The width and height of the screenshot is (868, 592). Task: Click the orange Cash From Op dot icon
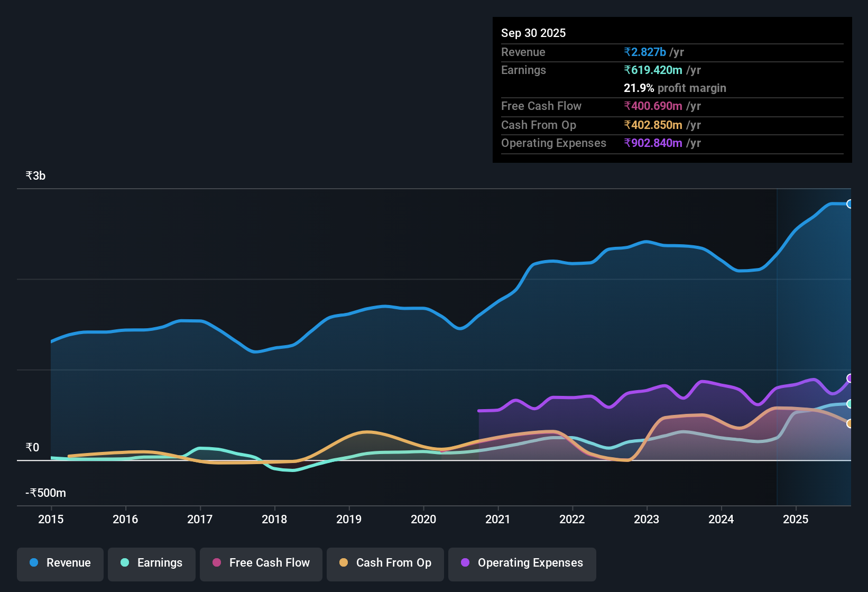(x=344, y=563)
